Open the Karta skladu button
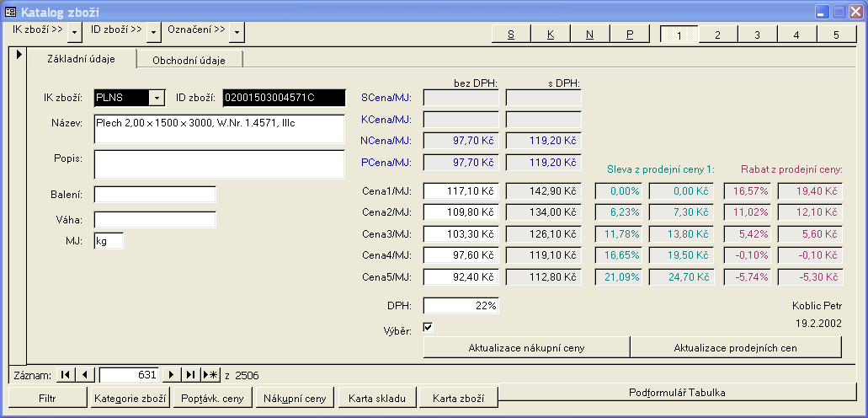The height and width of the screenshot is (418, 868). click(378, 398)
